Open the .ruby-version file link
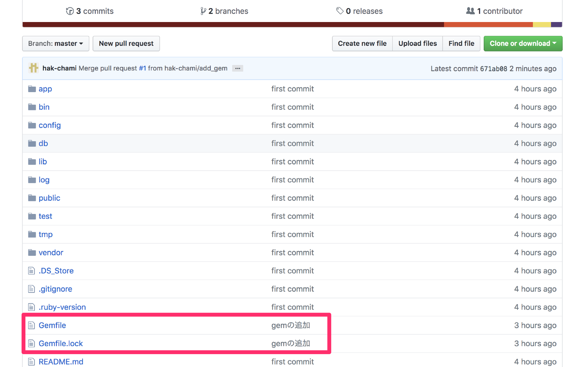 62,307
